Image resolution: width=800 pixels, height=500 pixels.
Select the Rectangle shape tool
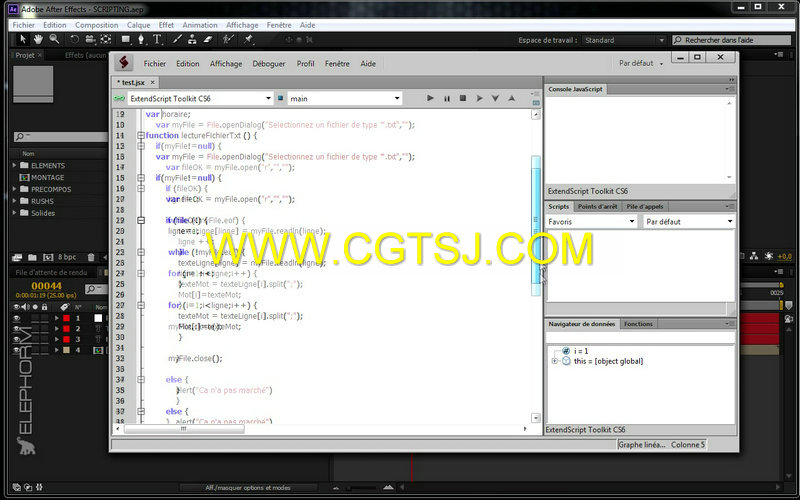pos(126,39)
